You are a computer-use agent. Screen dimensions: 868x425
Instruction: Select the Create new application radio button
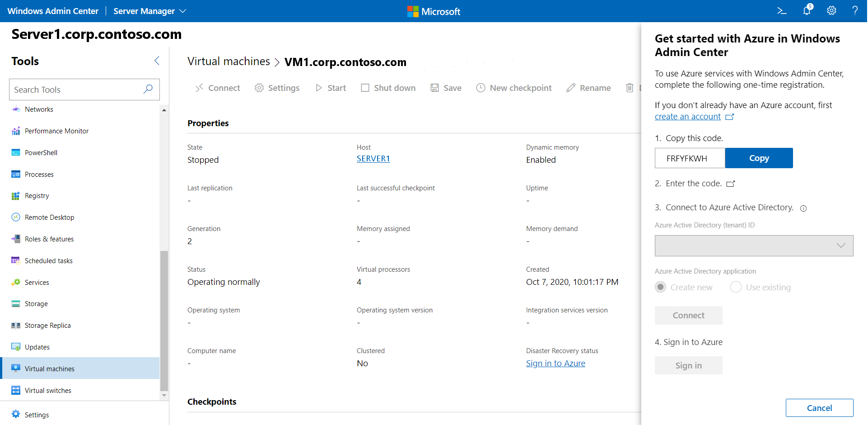pyautogui.click(x=660, y=287)
